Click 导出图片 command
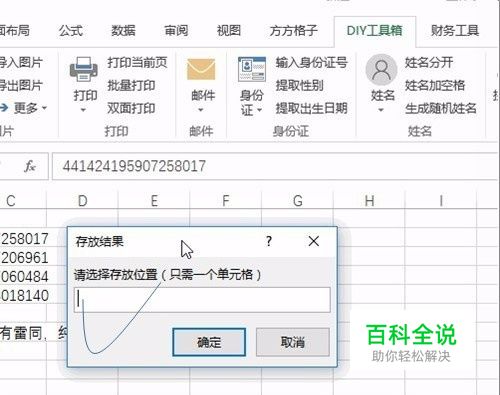The height and width of the screenshot is (395, 500). [21, 85]
